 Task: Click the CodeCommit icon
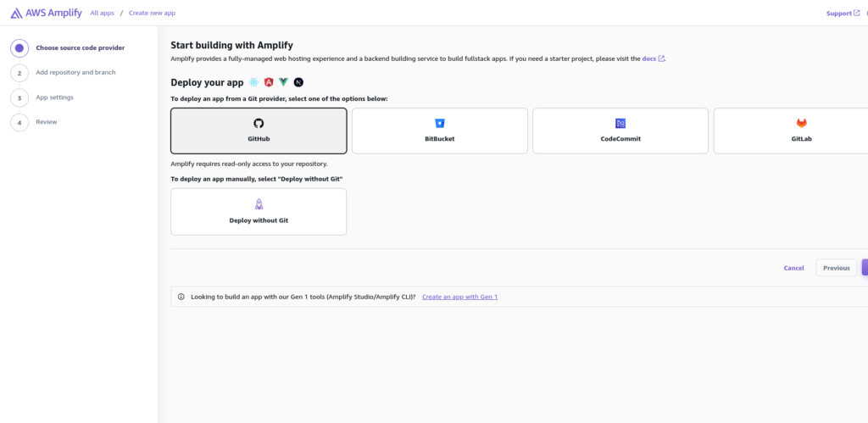click(620, 124)
